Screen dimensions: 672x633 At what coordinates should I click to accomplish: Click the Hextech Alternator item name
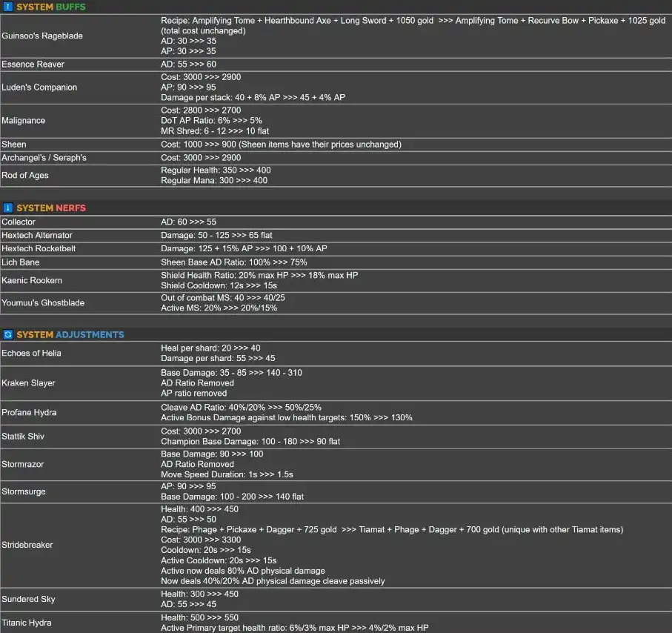(37, 236)
